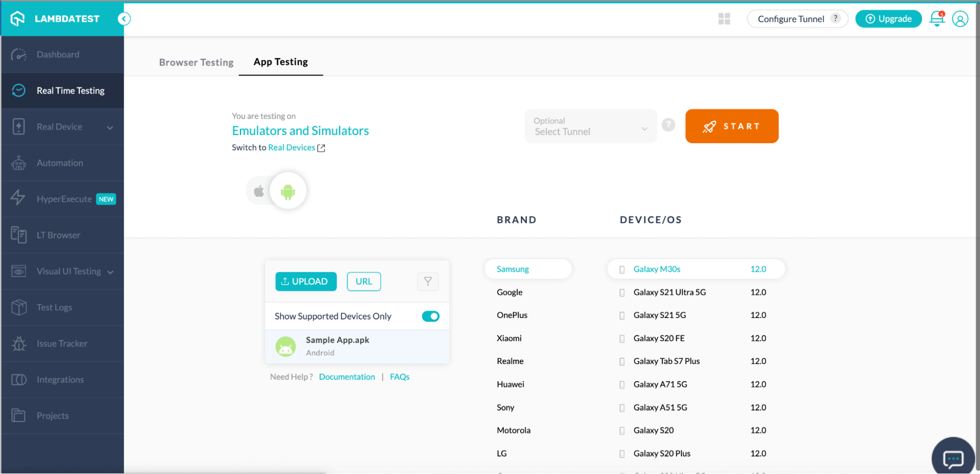Open HyperExecute from the sidebar
This screenshot has width=980, height=474.
[x=64, y=199]
